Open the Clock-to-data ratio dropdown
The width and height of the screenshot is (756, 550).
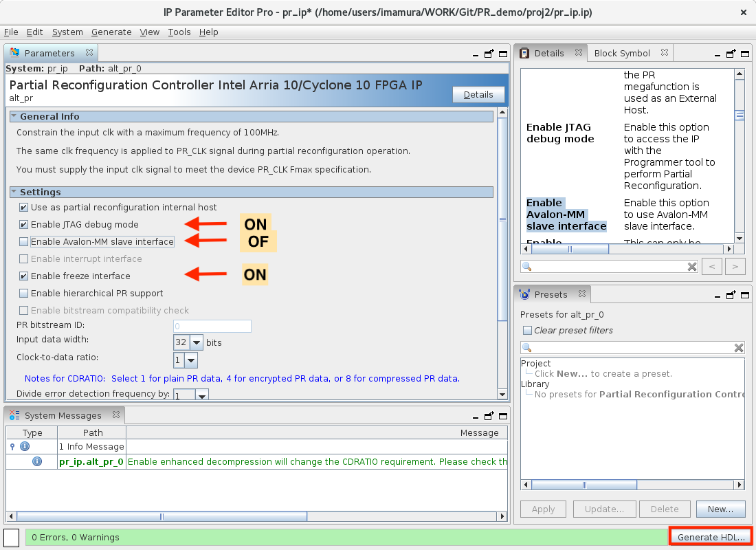pyautogui.click(x=191, y=360)
